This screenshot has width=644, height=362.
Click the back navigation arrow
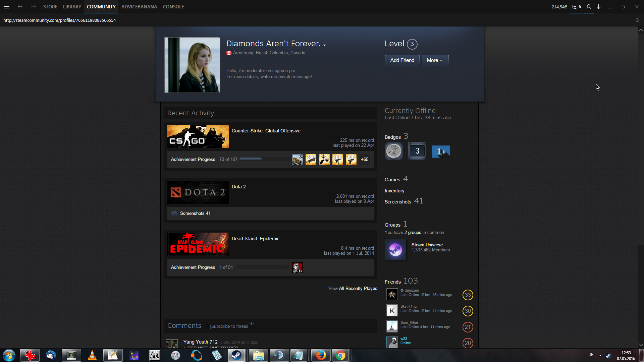20,6
